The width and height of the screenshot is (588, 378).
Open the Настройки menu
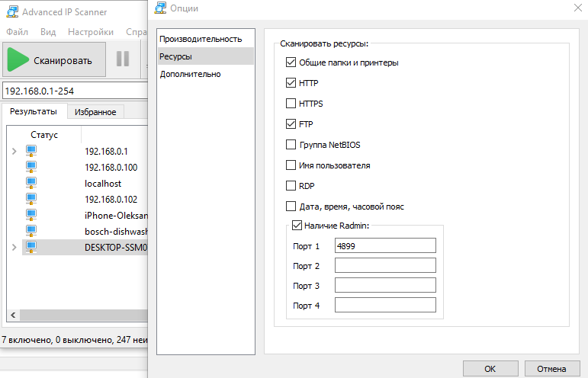(91, 32)
